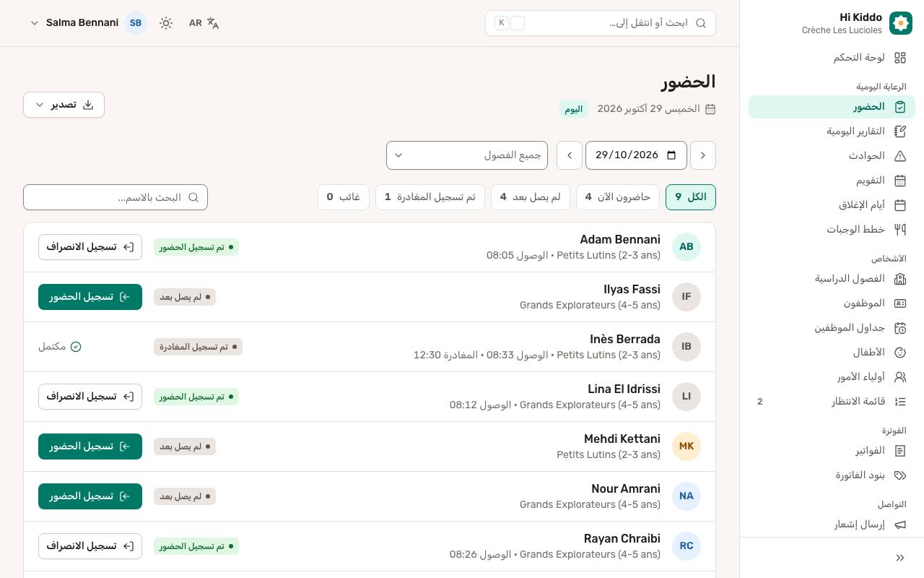Click the 29/10/2026 date input

click(x=636, y=155)
